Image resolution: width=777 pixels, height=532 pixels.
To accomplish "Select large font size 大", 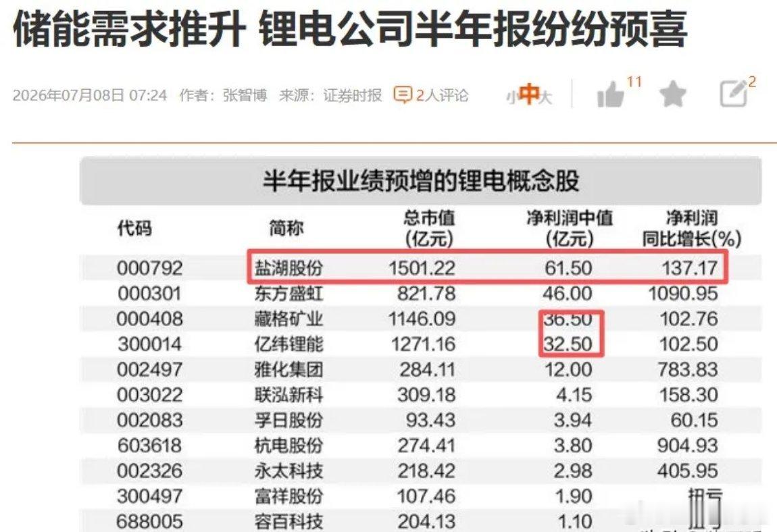I will click(545, 97).
